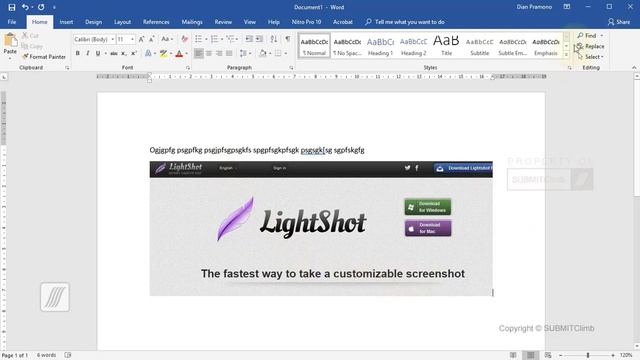Screen dimensions: 640x360
Task: Open Multilevel List dropdown
Action: click(x=238, y=39)
